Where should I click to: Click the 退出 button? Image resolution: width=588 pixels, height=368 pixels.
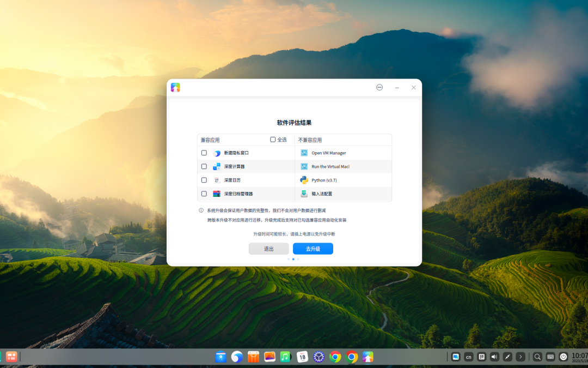268,249
